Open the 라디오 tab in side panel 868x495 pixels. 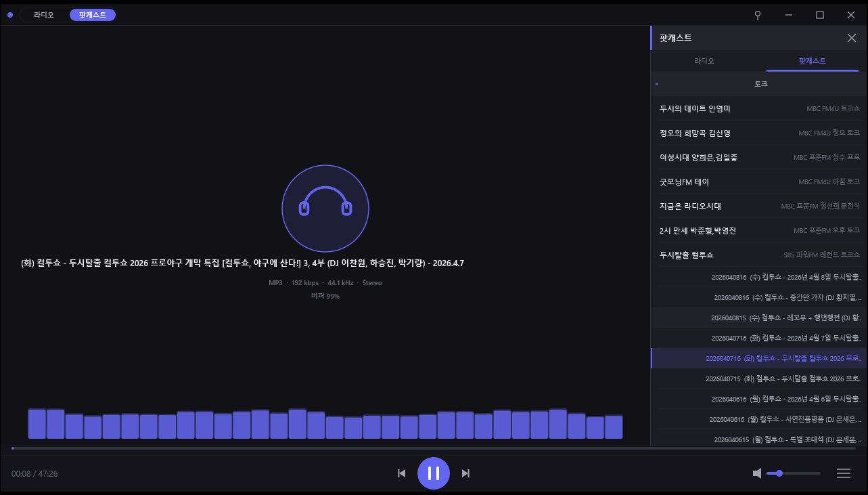704,61
